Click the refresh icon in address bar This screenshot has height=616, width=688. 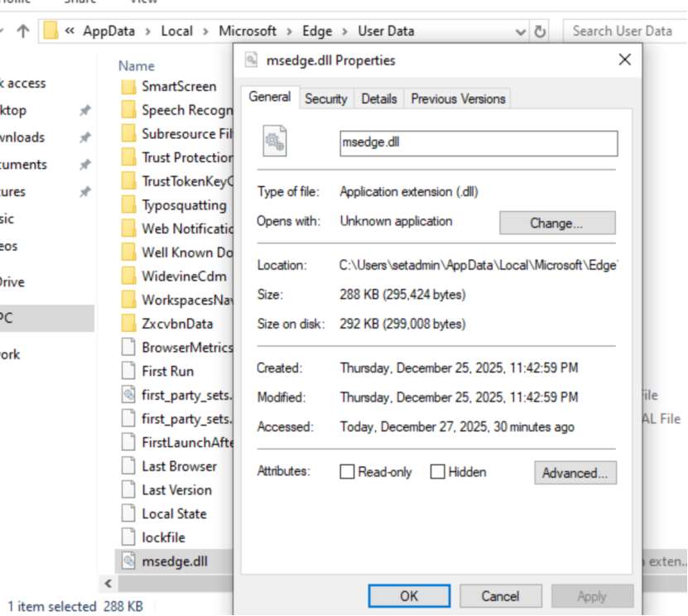coord(541,31)
